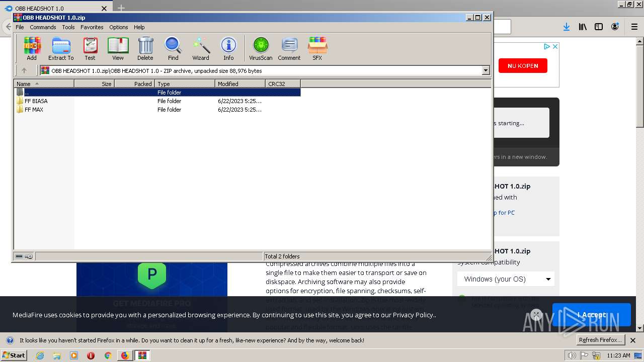Start VirusScan on the archive
Image resolution: width=644 pixels, height=362 pixels.
[x=261, y=49]
